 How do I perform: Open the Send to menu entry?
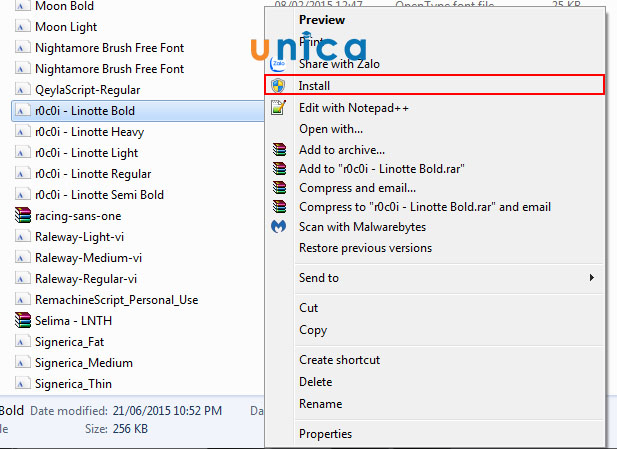[319, 278]
